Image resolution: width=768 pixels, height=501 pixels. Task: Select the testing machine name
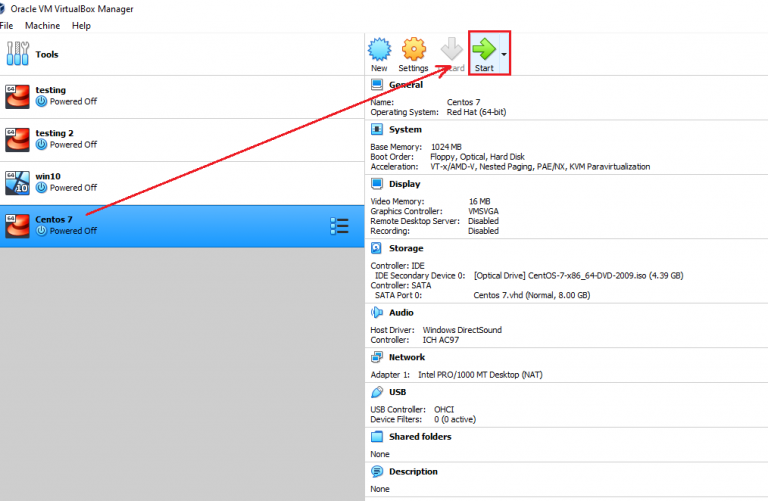coord(50,90)
